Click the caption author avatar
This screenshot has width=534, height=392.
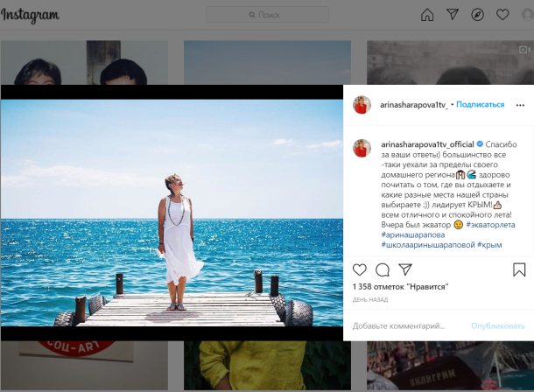(362, 148)
